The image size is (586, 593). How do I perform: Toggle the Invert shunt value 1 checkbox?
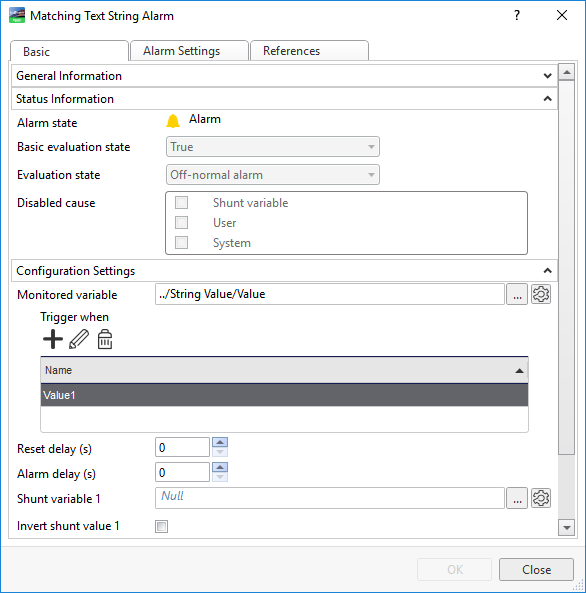coord(162,526)
